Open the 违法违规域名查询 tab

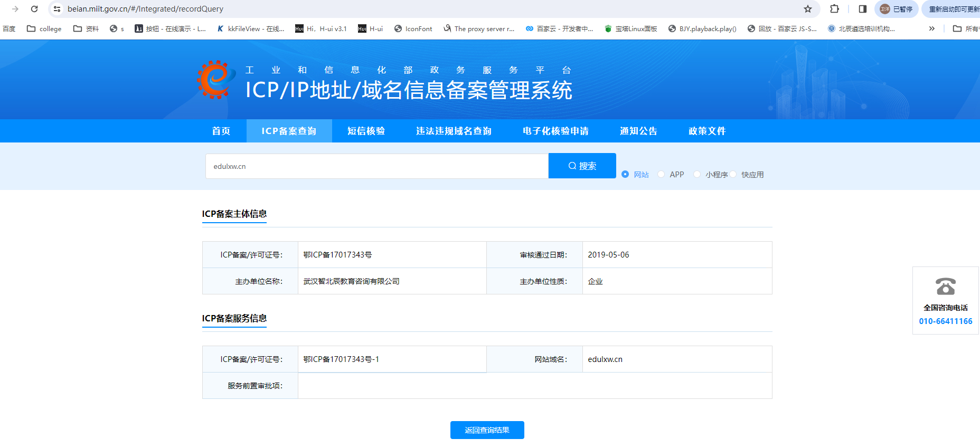(x=454, y=131)
